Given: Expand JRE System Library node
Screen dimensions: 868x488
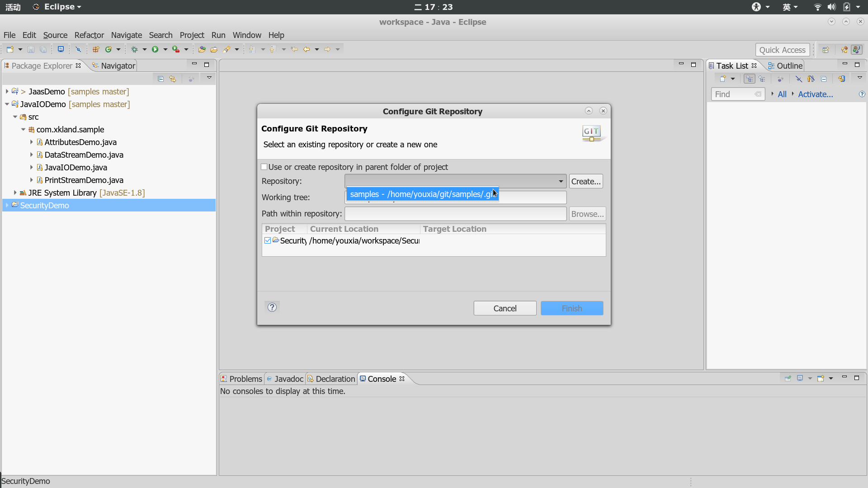Looking at the screenshot, I should [15, 192].
